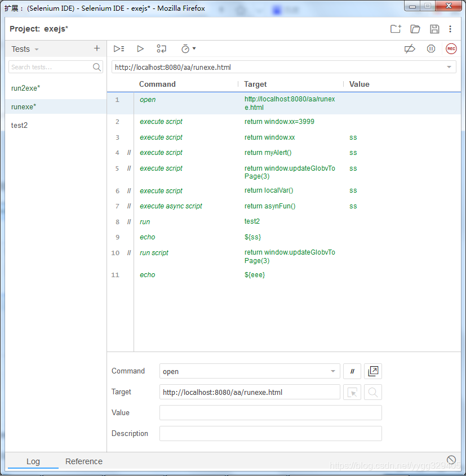Select target in page icon
The width and height of the screenshot is (466, 476).
click(352, 392)
